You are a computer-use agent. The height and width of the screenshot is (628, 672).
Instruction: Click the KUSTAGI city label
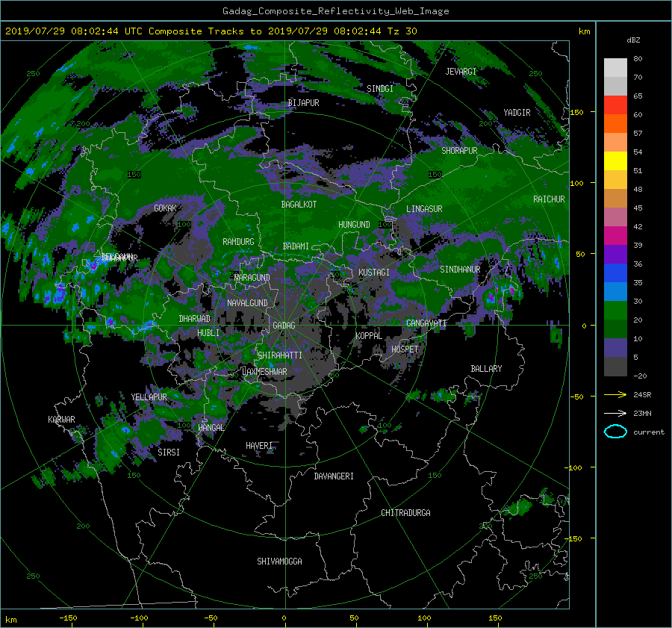pos(374,273)
